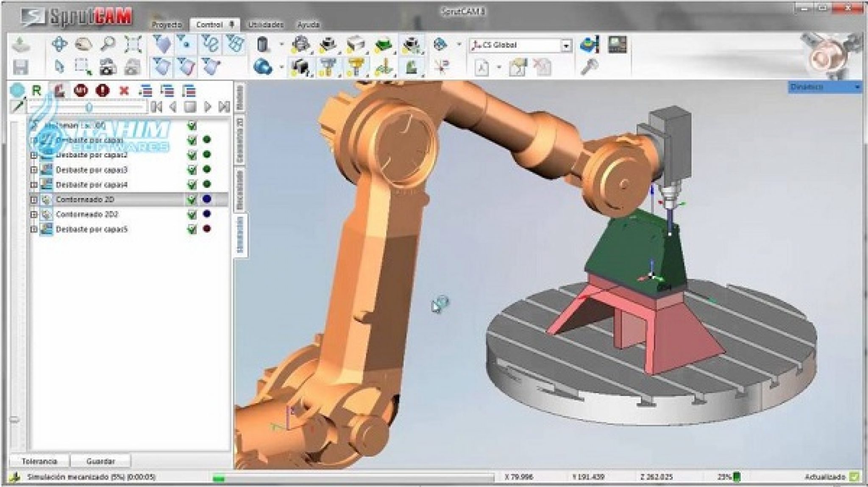
Task: Click the red X delete icon
Action: tap(124, 90)
